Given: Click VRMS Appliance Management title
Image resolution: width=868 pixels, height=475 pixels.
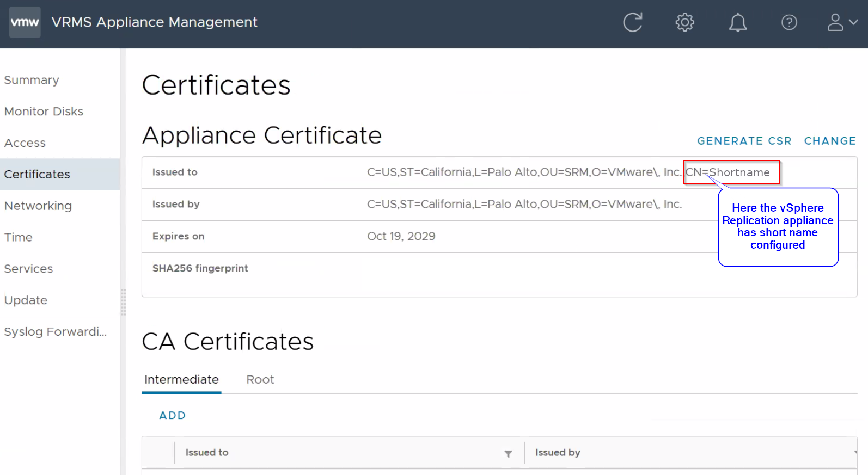Looking at the screenshot, I should coord(154,22).
